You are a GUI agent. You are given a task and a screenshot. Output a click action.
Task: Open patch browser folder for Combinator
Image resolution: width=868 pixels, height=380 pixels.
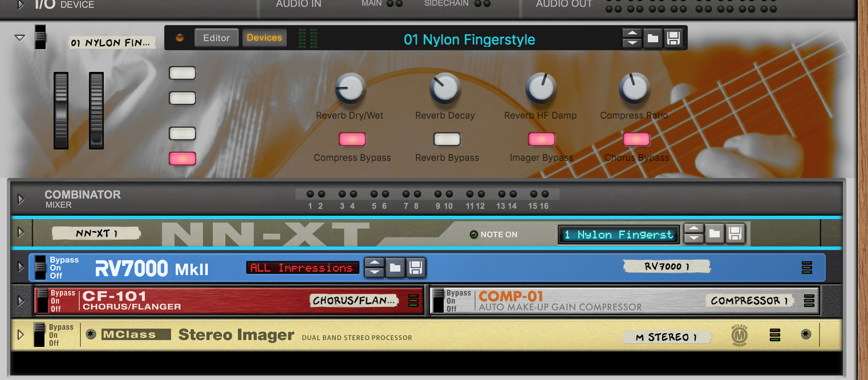653,38
